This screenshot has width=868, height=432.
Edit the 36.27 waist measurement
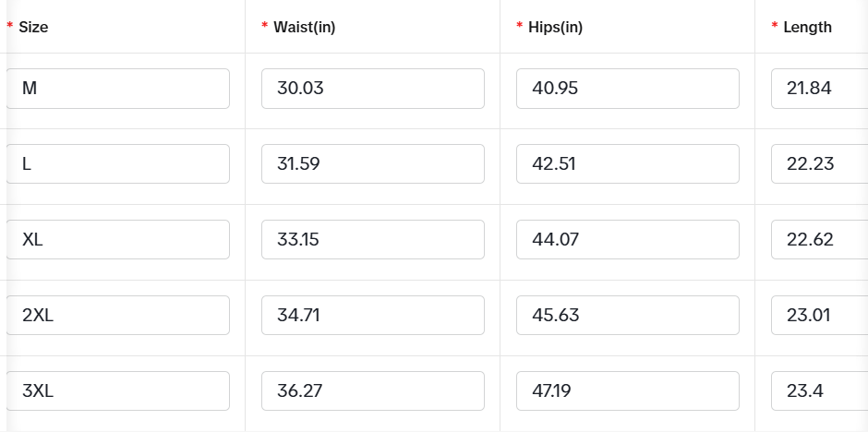[x=373, y=391]
